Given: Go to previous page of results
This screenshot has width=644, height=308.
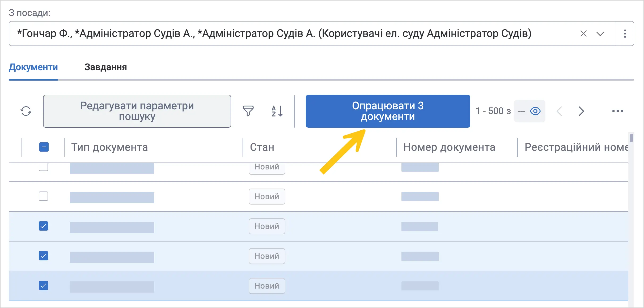Looking at the screenshot, I should (559, 111).
